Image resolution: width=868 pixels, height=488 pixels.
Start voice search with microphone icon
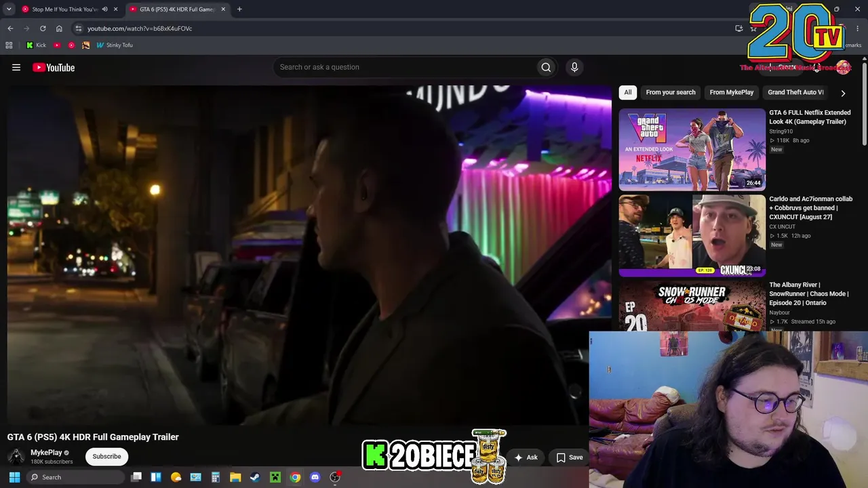click(574, 67)
